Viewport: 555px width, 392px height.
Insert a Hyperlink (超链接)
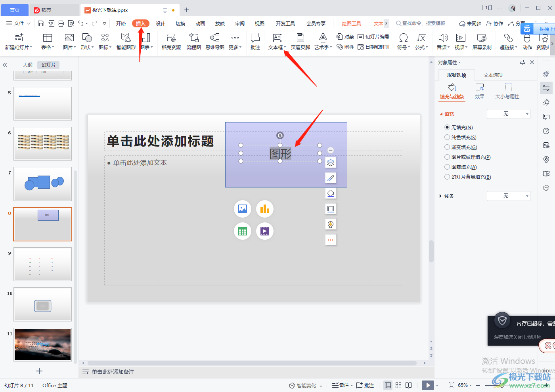coord(509,42)
